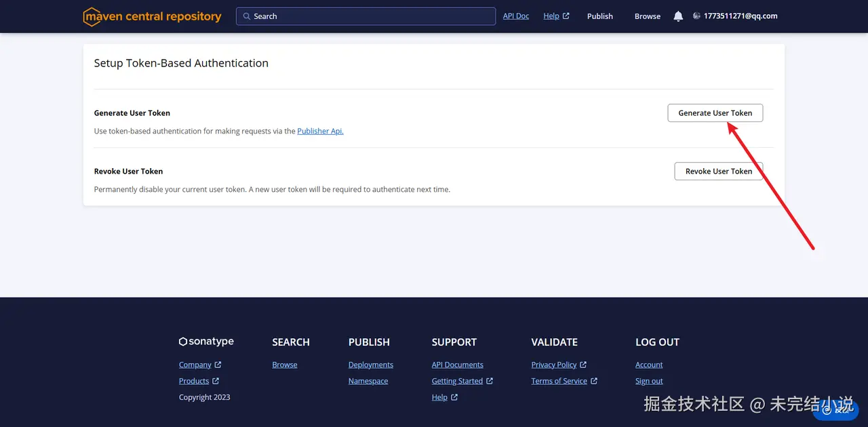Viewport: 868px width, 427px height.
Task: Open the Publish menu item
Action: pos(600,16)
